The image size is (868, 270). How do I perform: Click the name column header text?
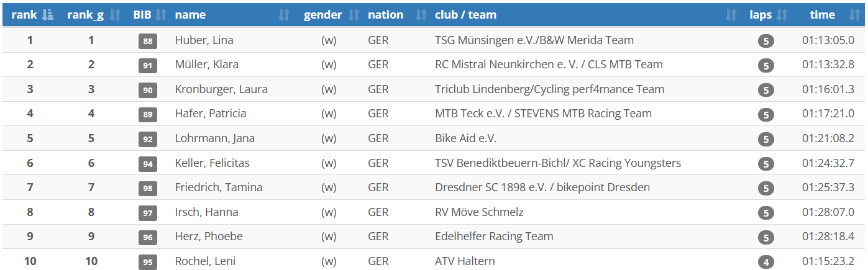click(190, 15)
